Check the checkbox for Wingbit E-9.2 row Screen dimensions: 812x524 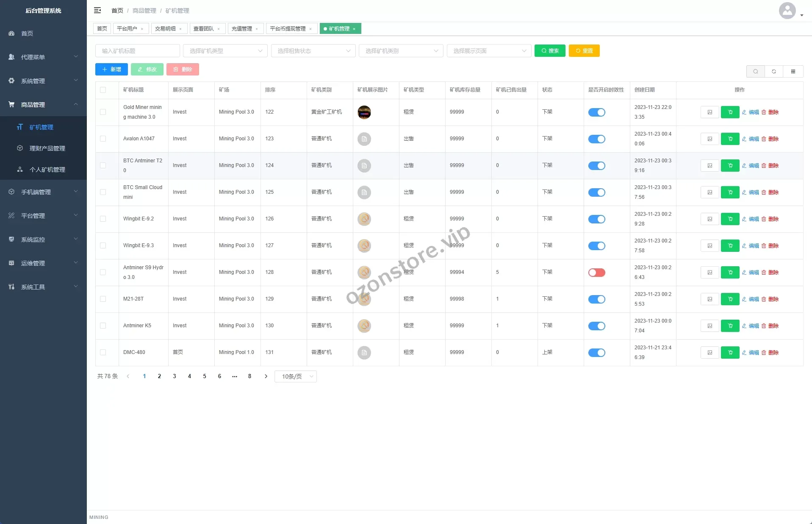(103, 219)
